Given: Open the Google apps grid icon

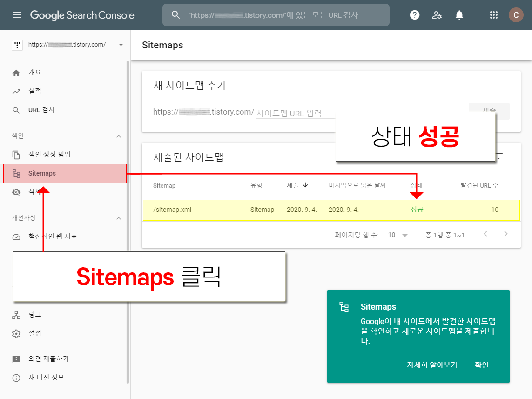Looking at the screenshot, I should pos(493,14).
